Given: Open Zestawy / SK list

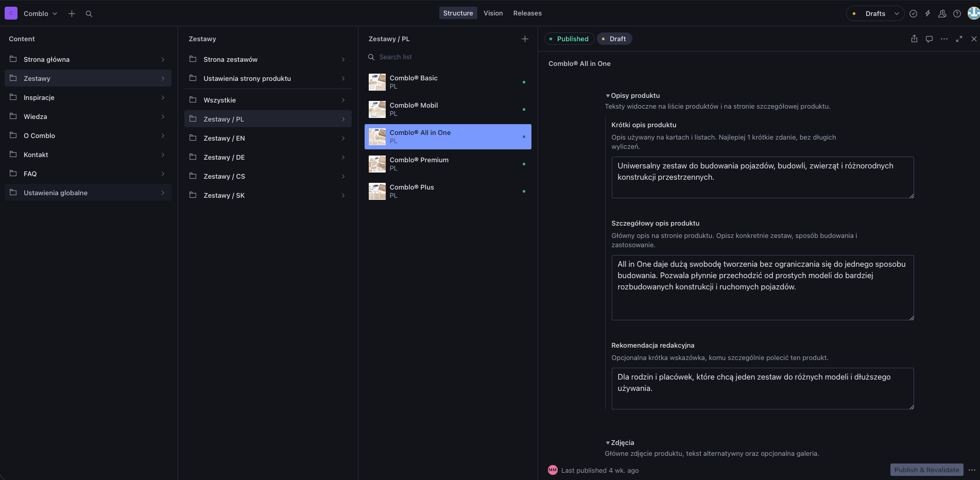Looking at the screenshot, I should (268, 195).
